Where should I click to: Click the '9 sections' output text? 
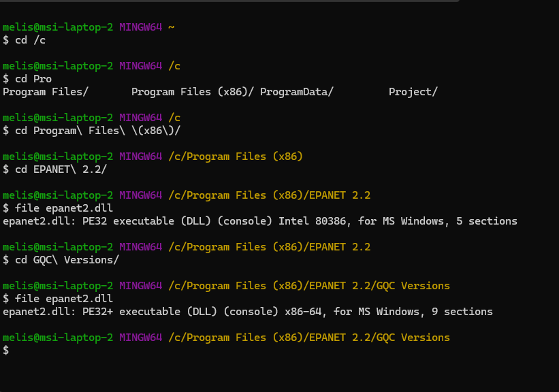(x=462, y=312)
